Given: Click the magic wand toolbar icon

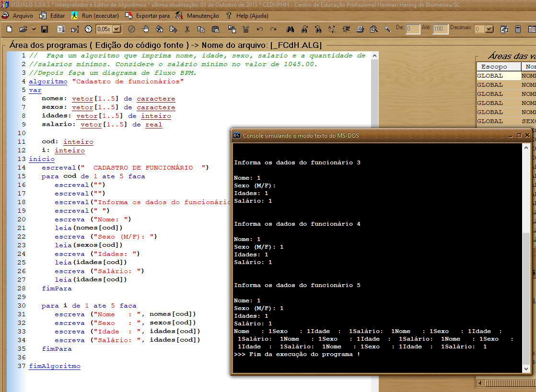Looking at the screenshot, I should point(387,29).
